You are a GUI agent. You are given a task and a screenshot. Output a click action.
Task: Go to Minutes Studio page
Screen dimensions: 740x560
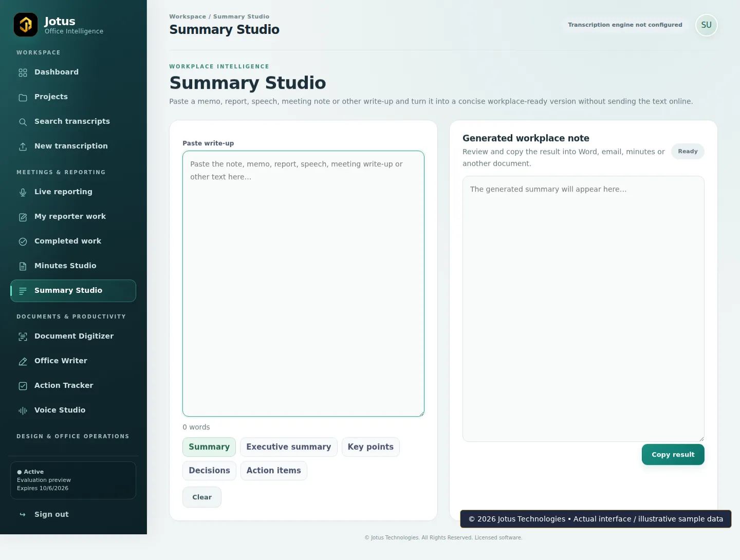point(73,266)
